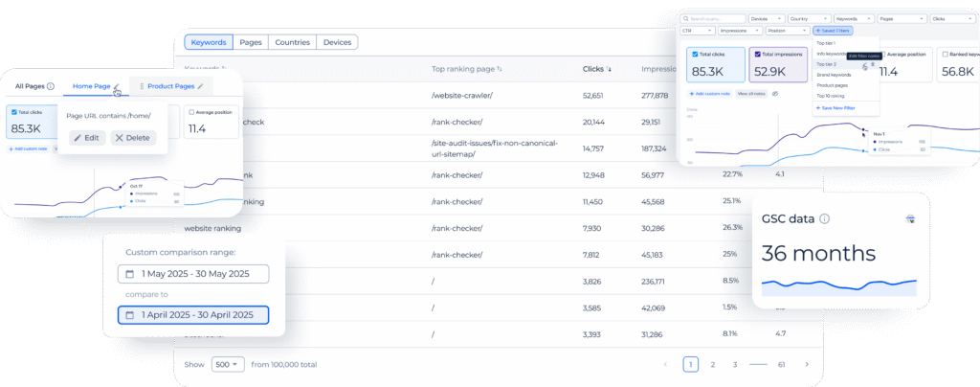Select the Product Pages tab
This screenshot has height=387, width=980.
click(170, 86)
